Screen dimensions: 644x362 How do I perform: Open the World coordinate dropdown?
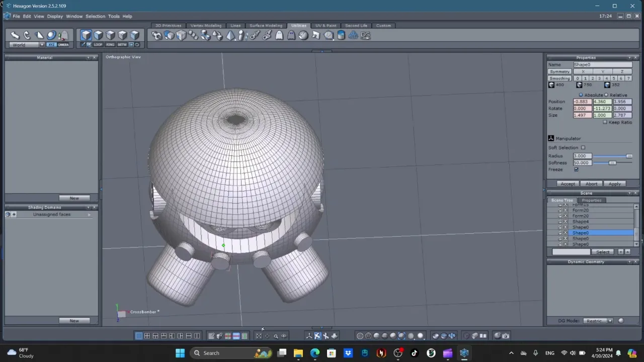pos(42,45)
